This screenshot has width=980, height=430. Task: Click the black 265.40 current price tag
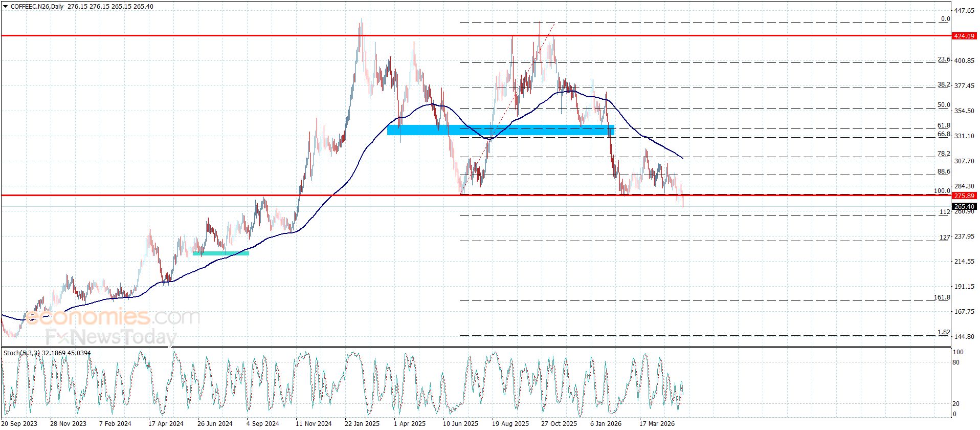pos(964,207)
